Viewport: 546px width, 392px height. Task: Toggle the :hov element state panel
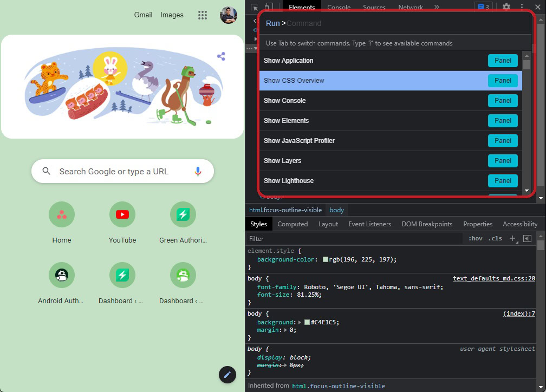(x=476, y=238)
